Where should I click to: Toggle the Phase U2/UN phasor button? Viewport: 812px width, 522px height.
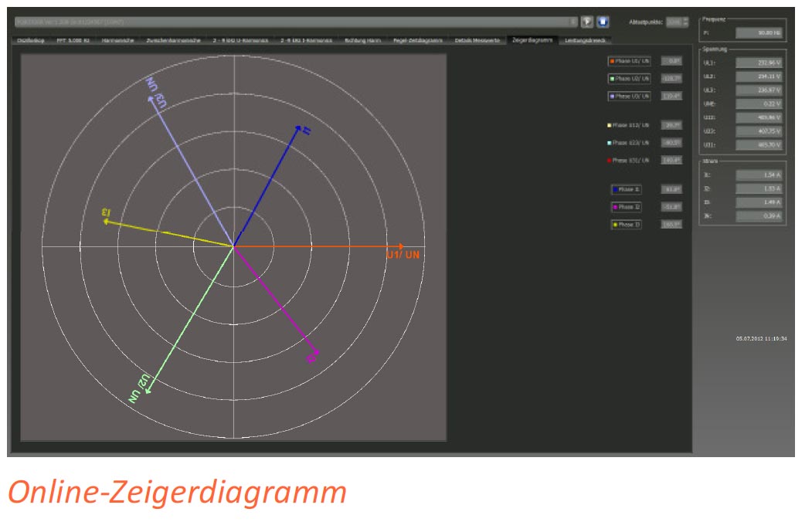pyautogui.click(x=629, y=79)
